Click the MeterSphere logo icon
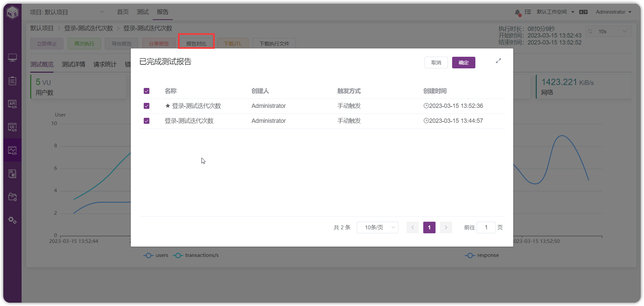644x306 pixels. (13, 13)
